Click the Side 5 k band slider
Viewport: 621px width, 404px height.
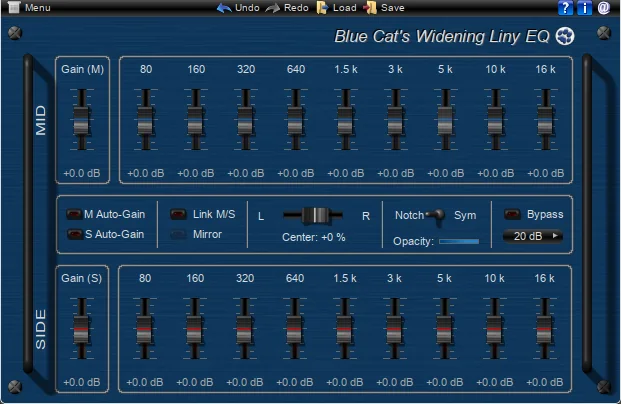444,329
